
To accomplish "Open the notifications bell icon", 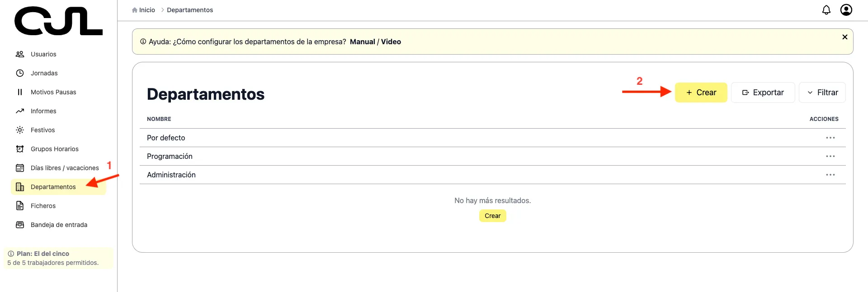I will [x=826, y=10].
